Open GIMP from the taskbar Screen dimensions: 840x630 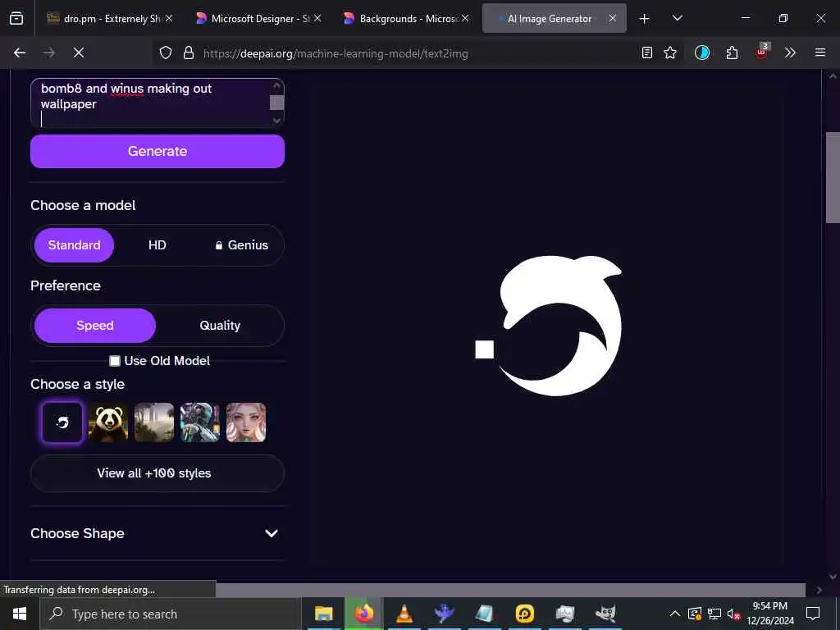pyautogui.click(x=605, y=614)
